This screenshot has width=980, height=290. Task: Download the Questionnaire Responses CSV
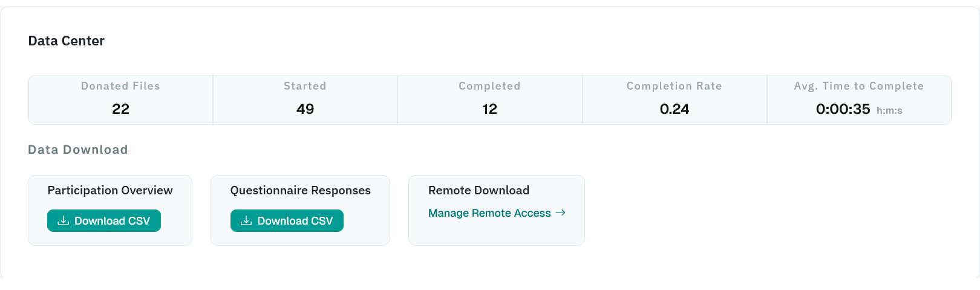(x=287, y=221)
